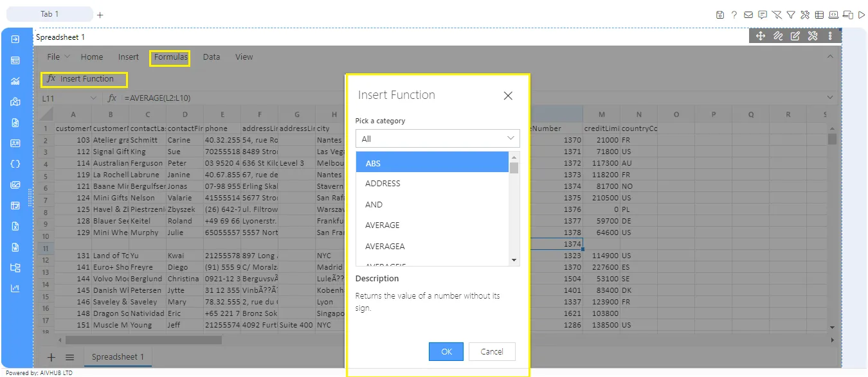Add a new sheet with plus button
The image size is (868, 377).
51,357
